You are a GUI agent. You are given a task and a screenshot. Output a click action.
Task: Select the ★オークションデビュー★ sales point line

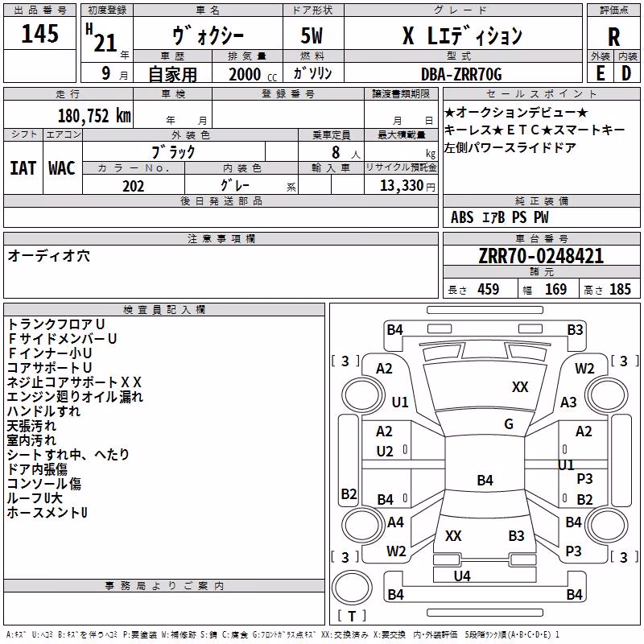click(x=516, y=112)
